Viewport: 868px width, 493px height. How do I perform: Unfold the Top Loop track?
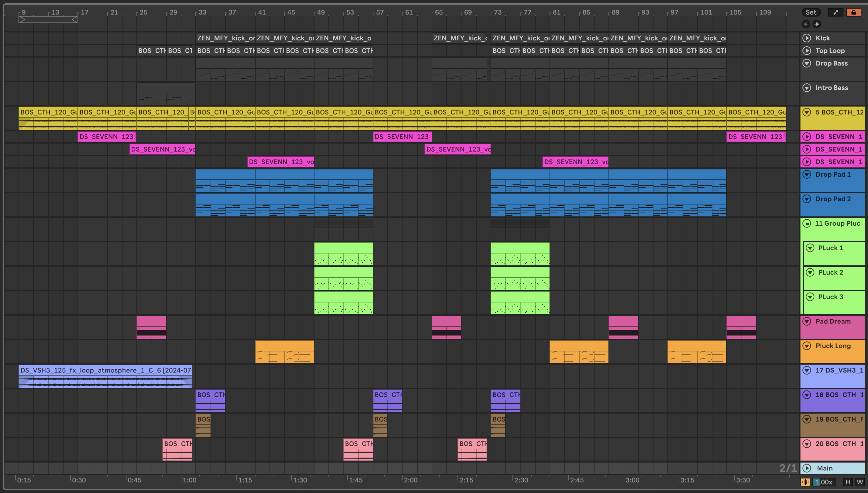click(x=807, y=50)
